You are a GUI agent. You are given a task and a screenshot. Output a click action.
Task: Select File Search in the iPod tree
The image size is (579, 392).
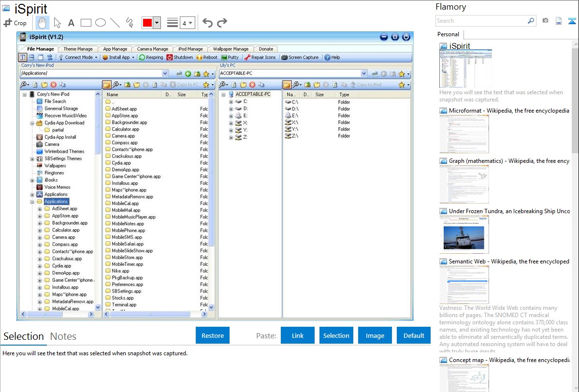click(x=55, y=101)
